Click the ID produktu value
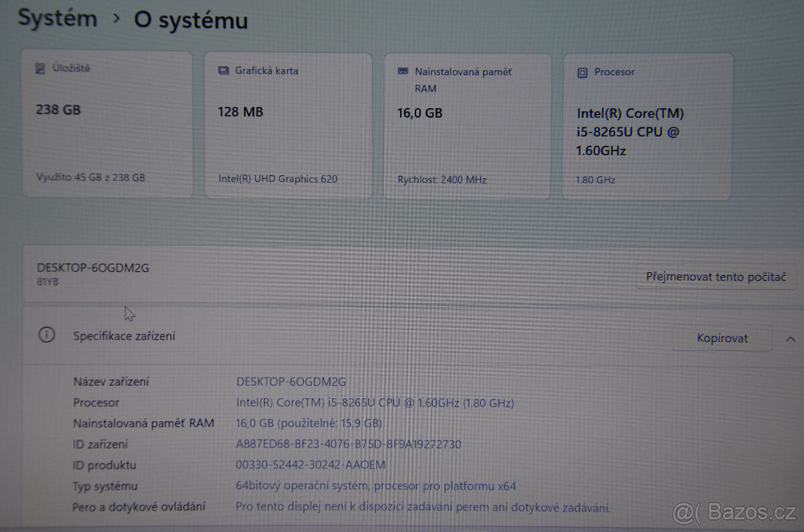 310,465
